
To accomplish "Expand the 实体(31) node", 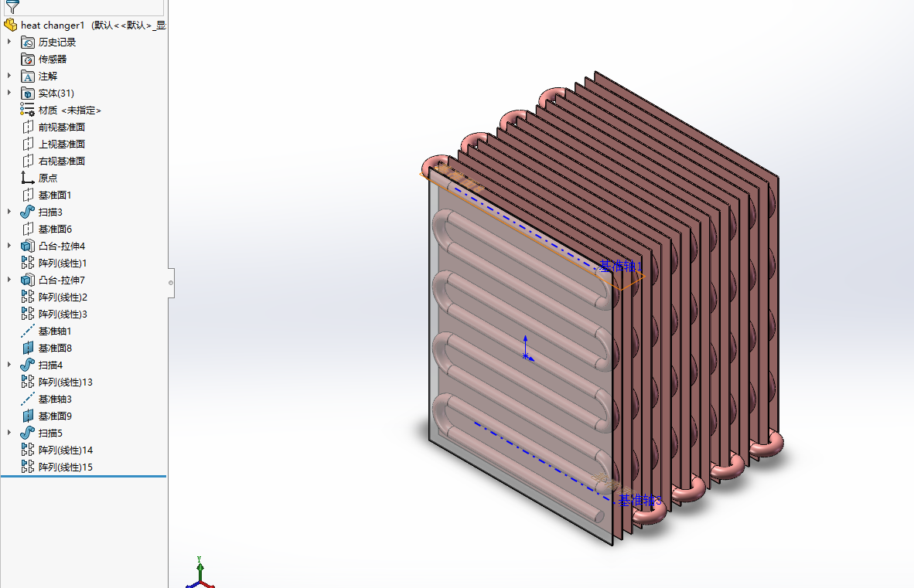I will point(9,93).
